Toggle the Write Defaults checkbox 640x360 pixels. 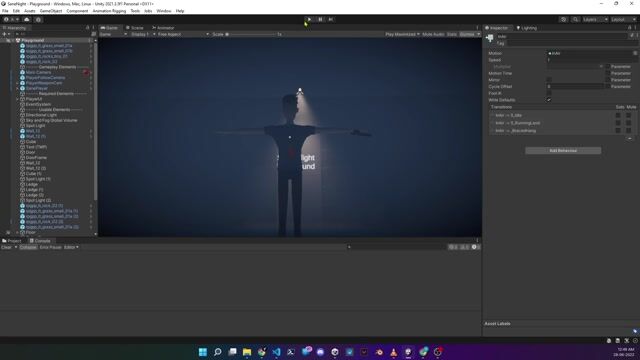(x=549, y=100)
